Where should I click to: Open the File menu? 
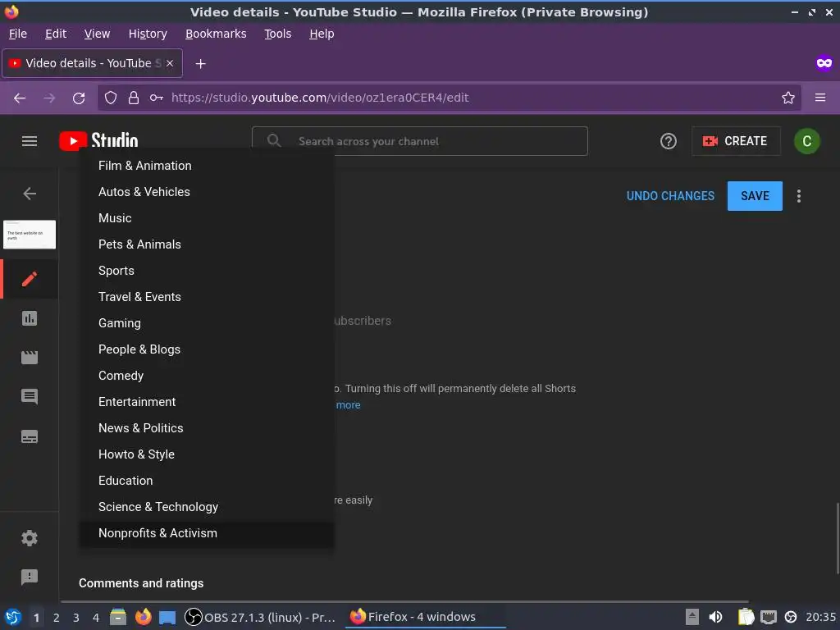pyautogui.click(x=18, y=34)
